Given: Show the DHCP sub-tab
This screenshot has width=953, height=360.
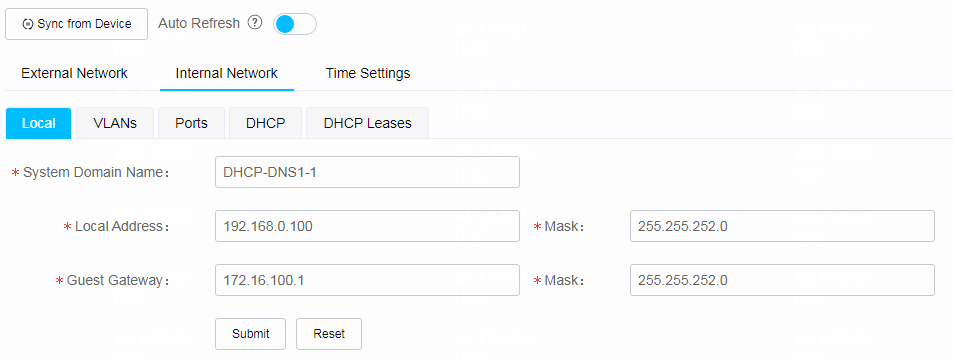Looking at the screenshot, I should point(266,123).
